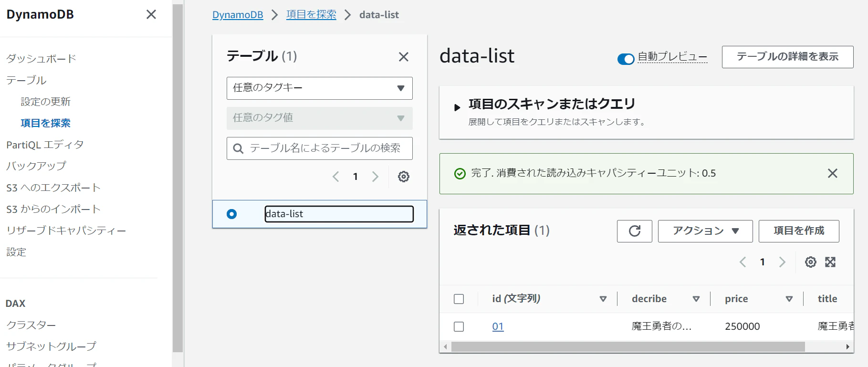Sort by price column arrow

pyautogui.click(x=789, y=299)
